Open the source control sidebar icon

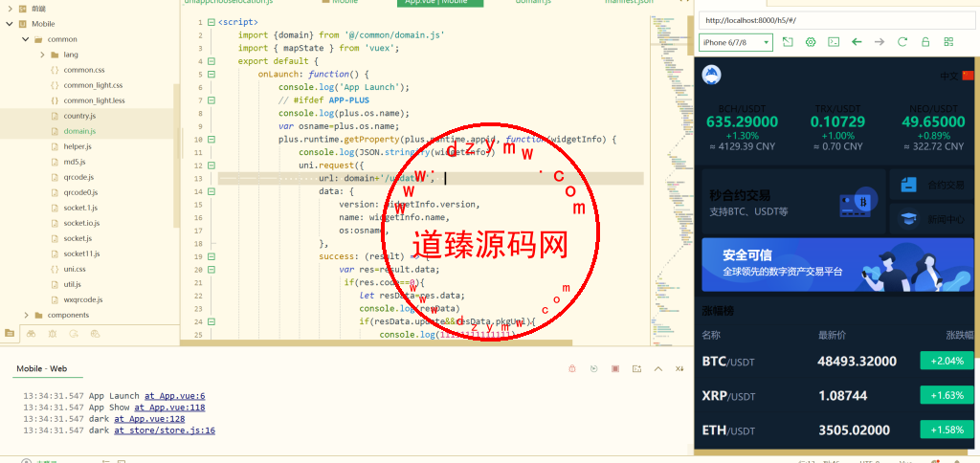tap(74, 333)
